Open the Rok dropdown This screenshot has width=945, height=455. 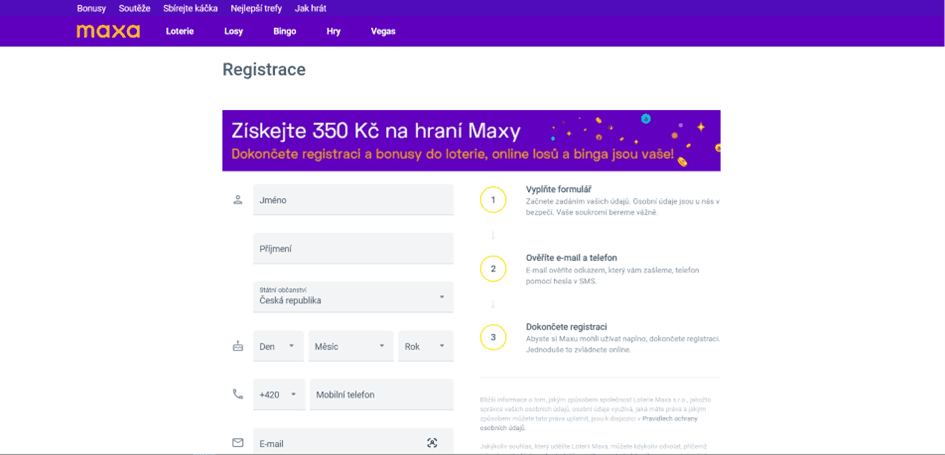point(425,346)
